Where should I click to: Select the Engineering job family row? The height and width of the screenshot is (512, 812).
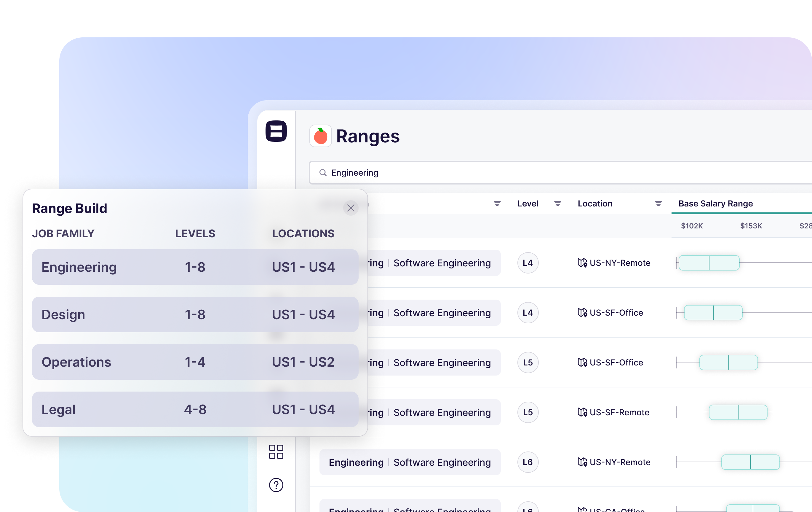click(x=195, y=267)
